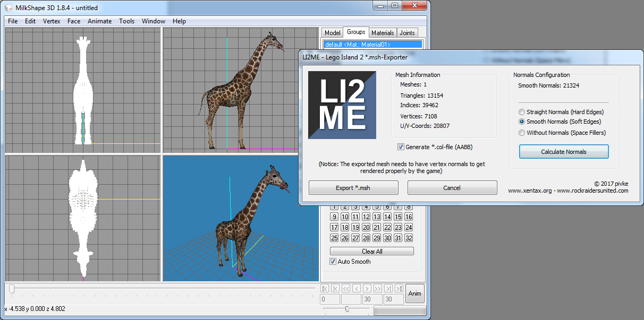Go to previous keyframe button
644x320 pixels.
click(x=335, y=288)
